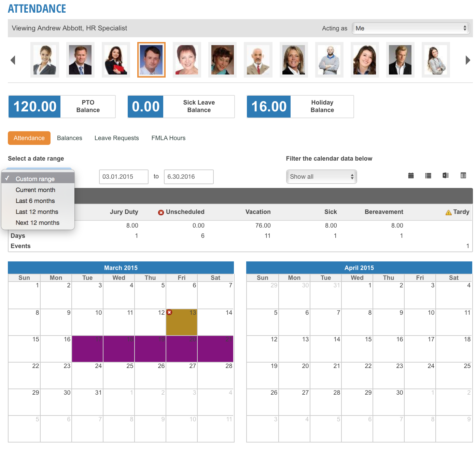This screenshot has width=476, height=449.
Task: Switch to list view of attendance
Action: 428,176
